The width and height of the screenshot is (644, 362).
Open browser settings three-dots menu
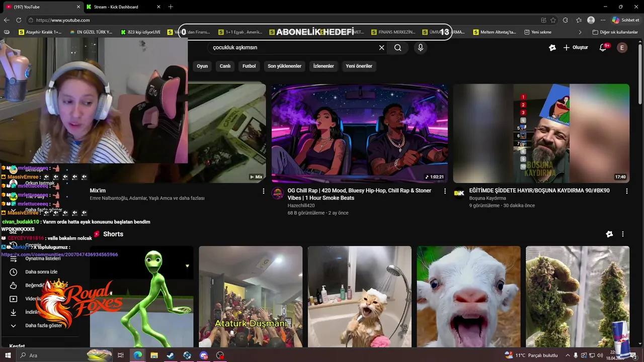coord(603,20)
